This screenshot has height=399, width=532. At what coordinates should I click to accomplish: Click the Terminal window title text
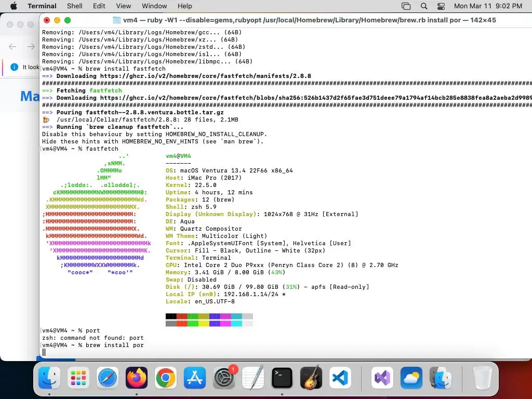pos(310,20)
